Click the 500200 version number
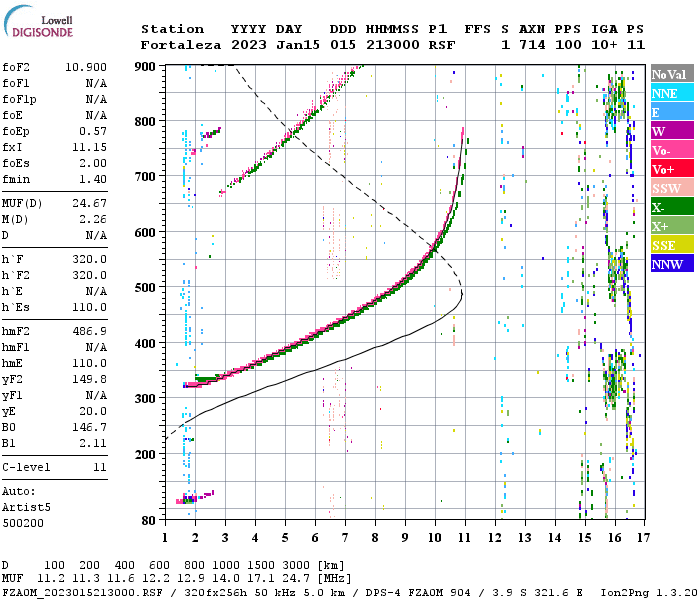 (23, 523)
